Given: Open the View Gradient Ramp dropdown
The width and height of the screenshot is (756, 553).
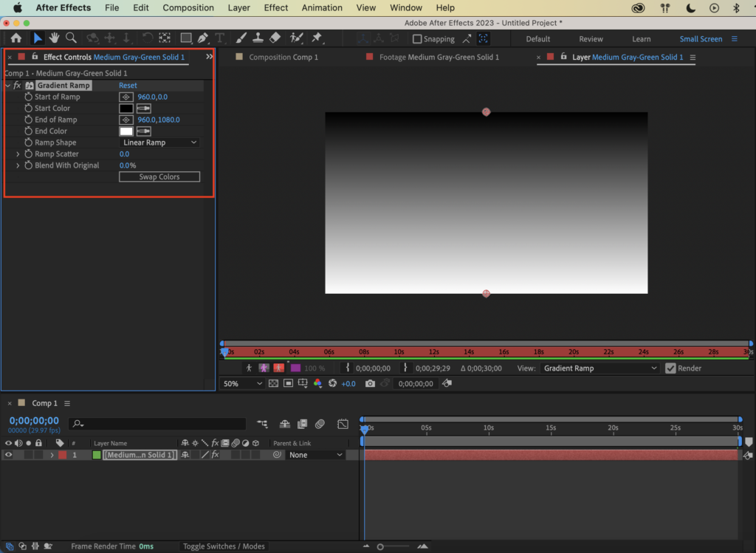Looking at the screenshot, I should pos(599,368).
